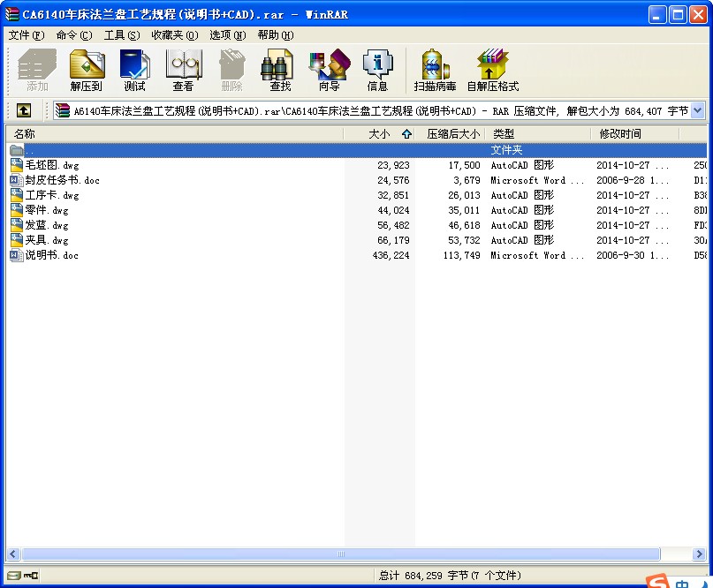The image size is (713, 588).
Task: Click the 解压到 (Extract To) toolbar icon
Action: click(x=87, y=70)
